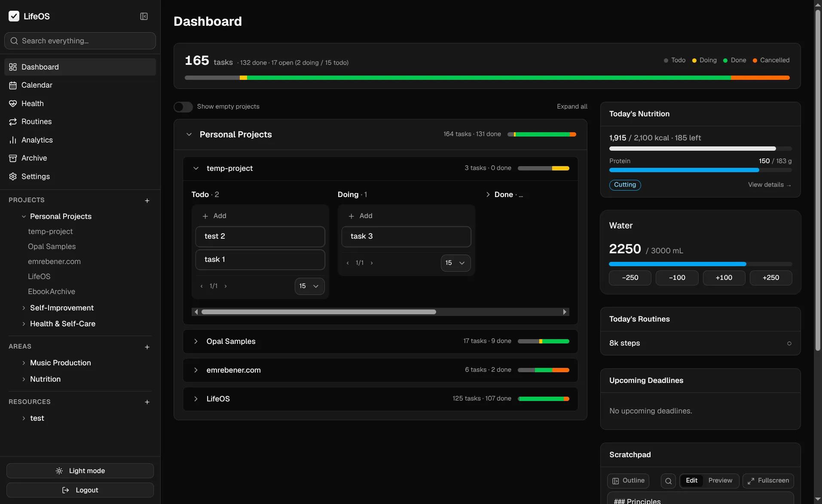
Task: Go to previous page in Doing column
Action: tap(348, 263)
